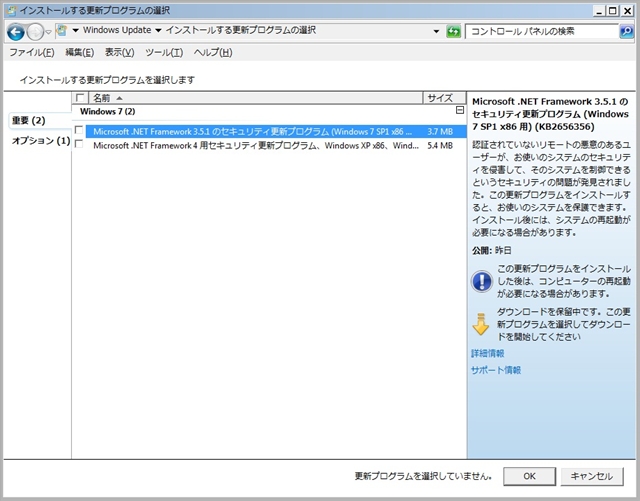Screen dimensions: 640x501
Task: Click the 5.4 MB size value
Action: [440, 145]
